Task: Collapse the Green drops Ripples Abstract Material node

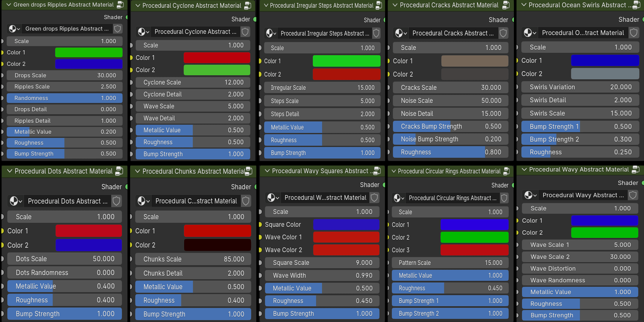Action: click(x=9, y=5)
